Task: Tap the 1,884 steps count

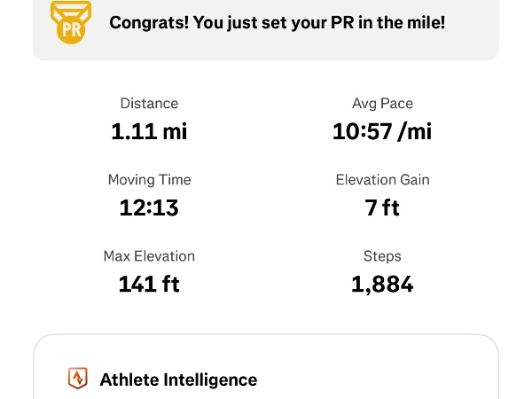Action: coord(382,285)
